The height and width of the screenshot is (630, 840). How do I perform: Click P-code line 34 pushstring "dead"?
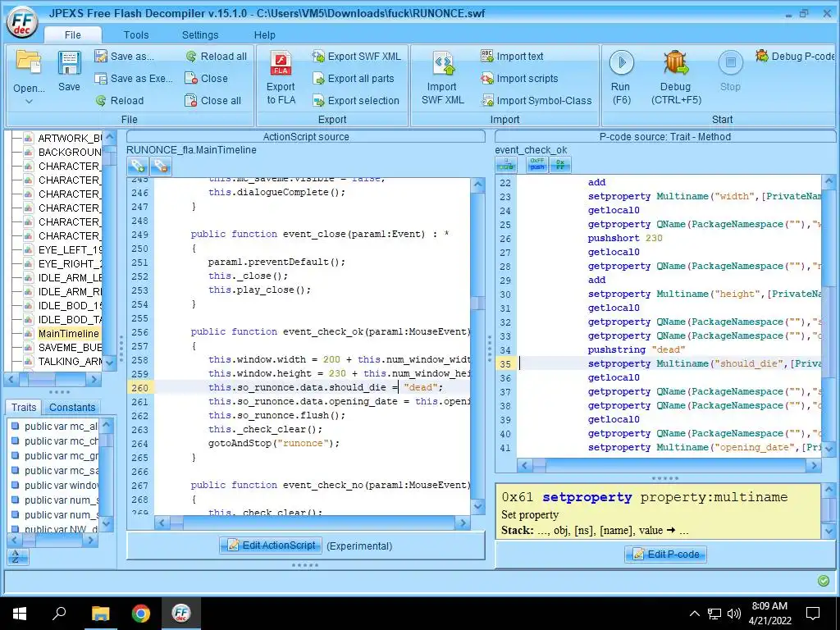(x=637, y=349)
